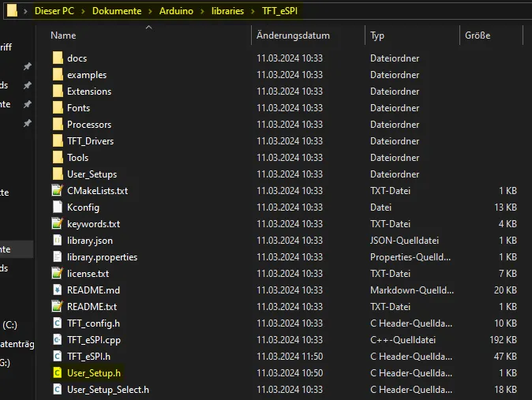Sort by Änderungsdatum column header
Image resolution: width=532 pixels, height=400 pixels.
point(293,36)
